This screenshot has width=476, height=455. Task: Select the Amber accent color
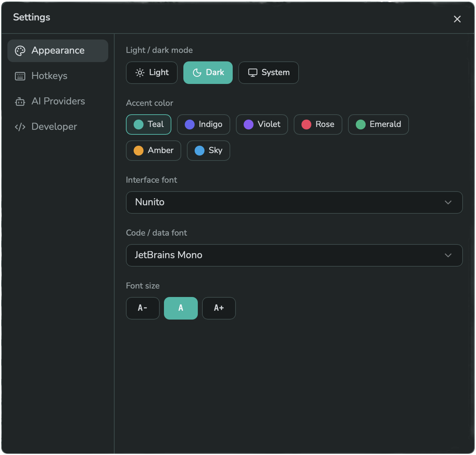click(153, 151)
